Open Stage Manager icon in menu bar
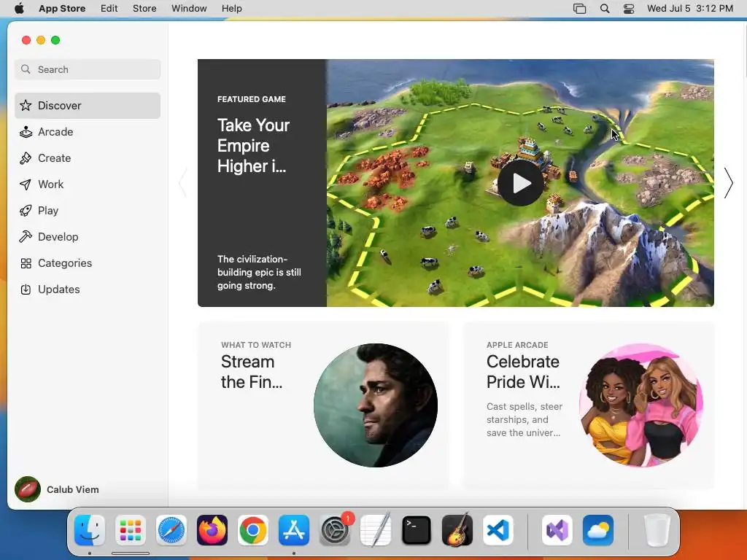Viewport: 747px width, 560px height. point(579,9)
